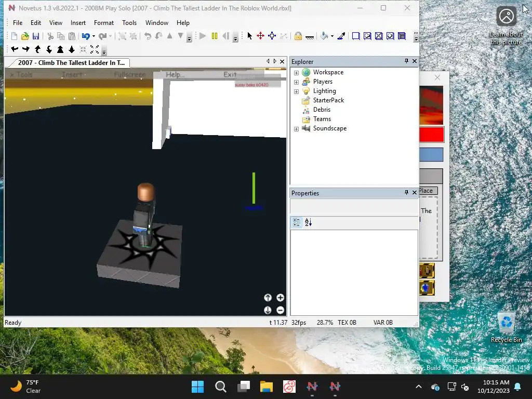Expand the Players tree node

(296, 82)
